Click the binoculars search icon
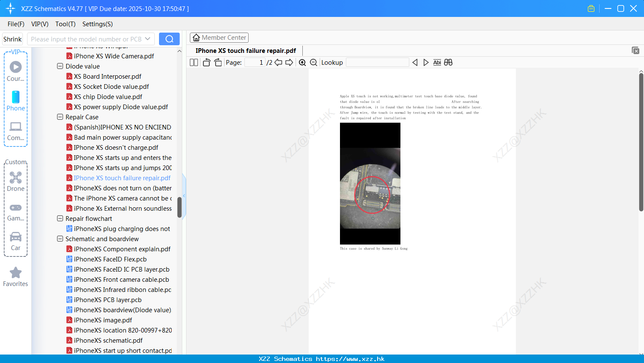 click(x=448, y=62)
